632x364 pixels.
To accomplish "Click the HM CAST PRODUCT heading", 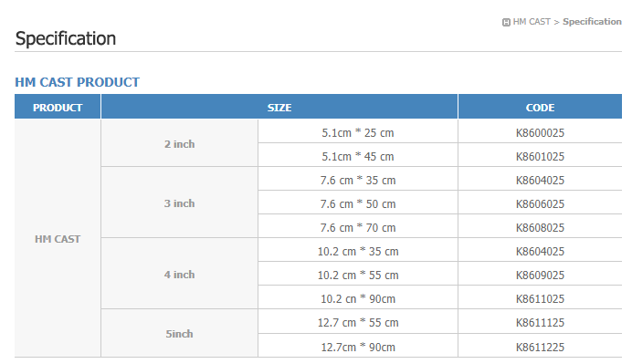I will [77, 82].
